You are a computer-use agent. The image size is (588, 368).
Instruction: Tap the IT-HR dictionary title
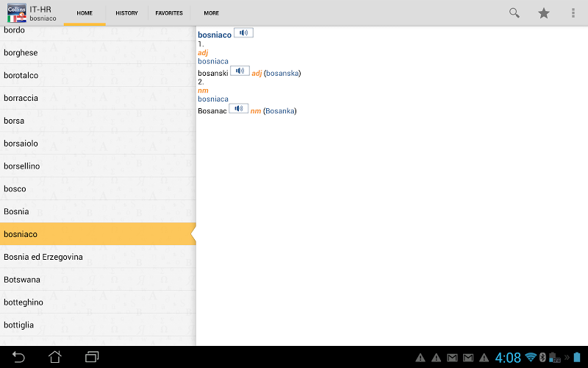(x=40, y=10)
